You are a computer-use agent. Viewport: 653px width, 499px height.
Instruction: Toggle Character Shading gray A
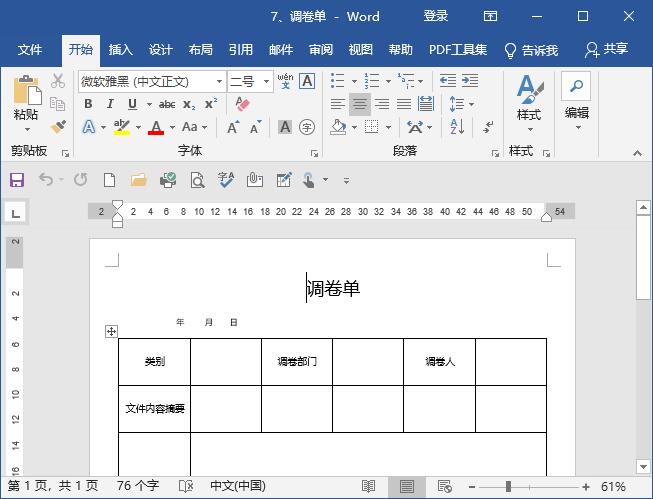pyautogui.click(x=285, y=127)
